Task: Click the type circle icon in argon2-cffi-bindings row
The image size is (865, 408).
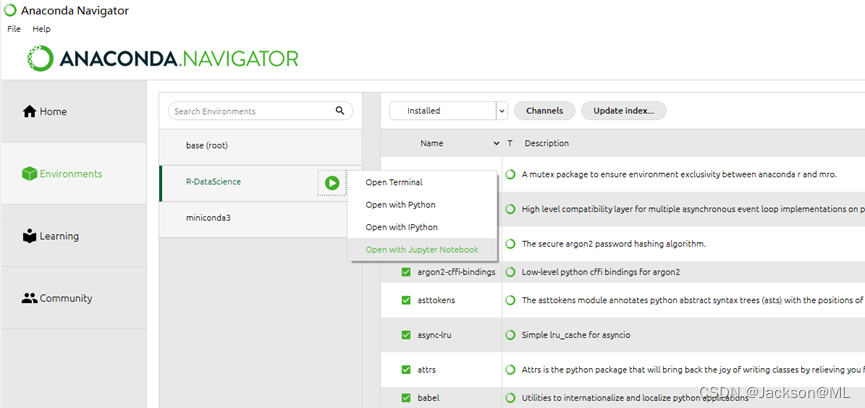Action: [510, 272]
